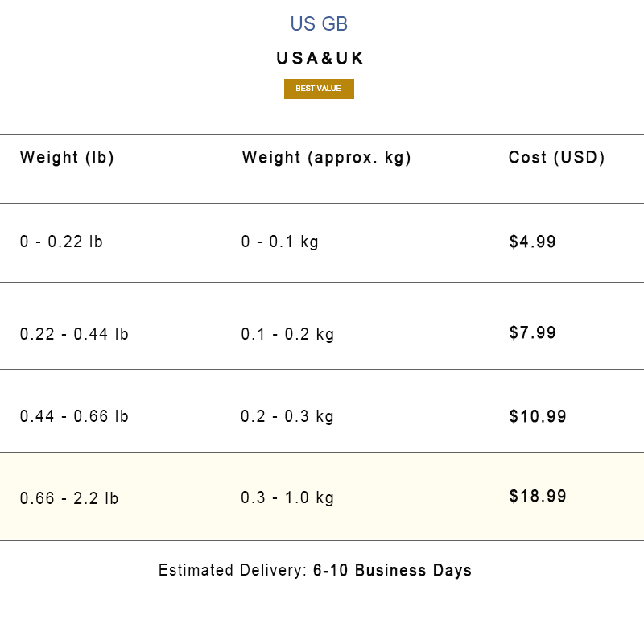The image size is (644, 644).
Task: Click the 6-10 Business Days text
Action: pyautogui.click(x=392, y=571)
